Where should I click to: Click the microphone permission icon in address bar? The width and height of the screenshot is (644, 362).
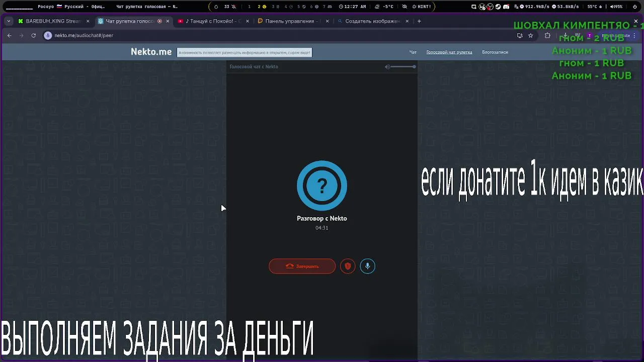48,35
